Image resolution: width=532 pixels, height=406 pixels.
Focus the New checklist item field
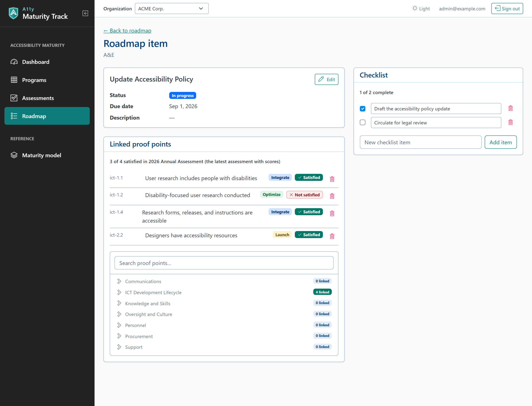tap(420, 142)
